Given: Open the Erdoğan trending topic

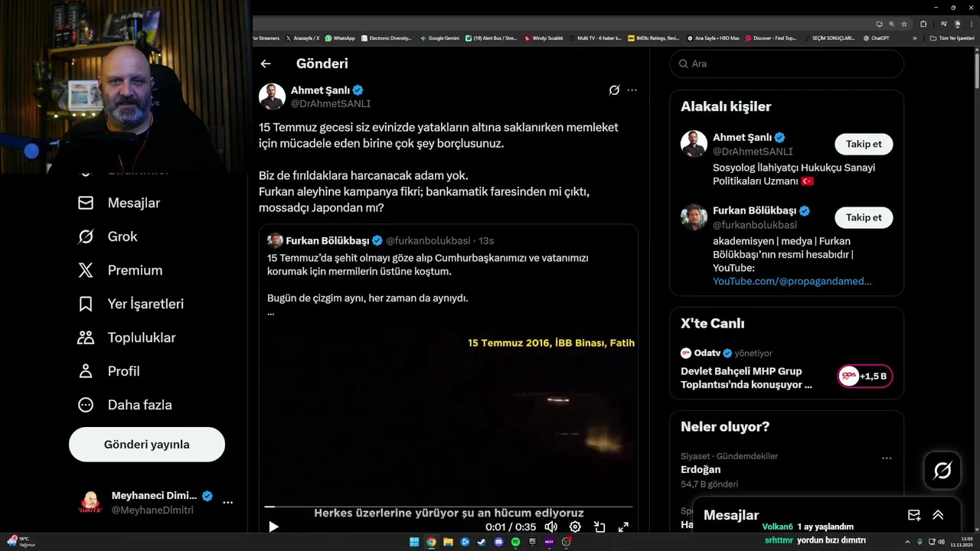Looking at the screenshot, I should point(701,469).
